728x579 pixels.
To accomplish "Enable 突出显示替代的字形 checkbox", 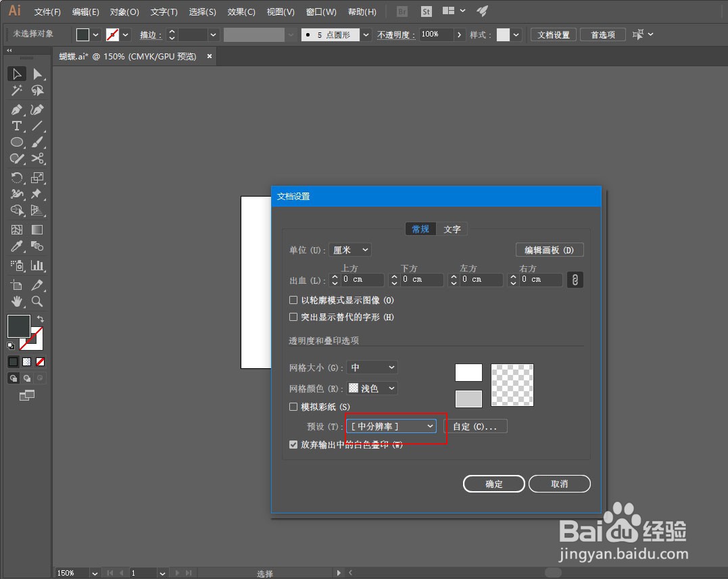I will pos(293,317).
